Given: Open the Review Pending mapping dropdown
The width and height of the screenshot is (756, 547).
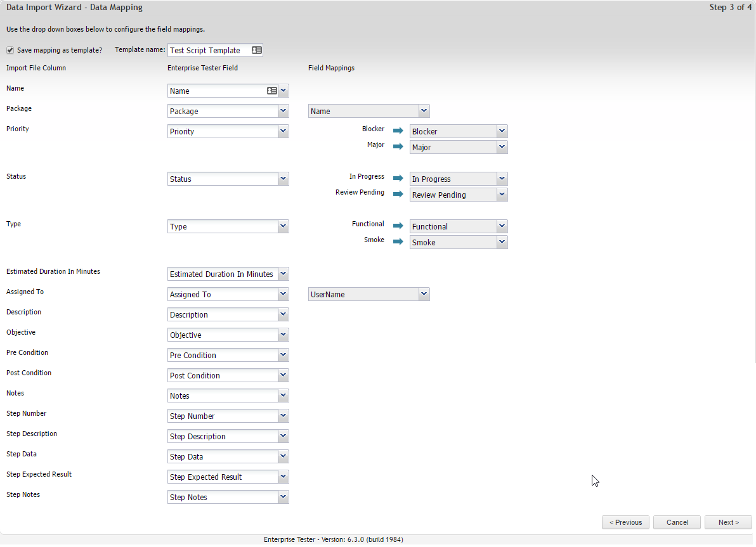Looking at the screenshot, I should click(502, 195).
